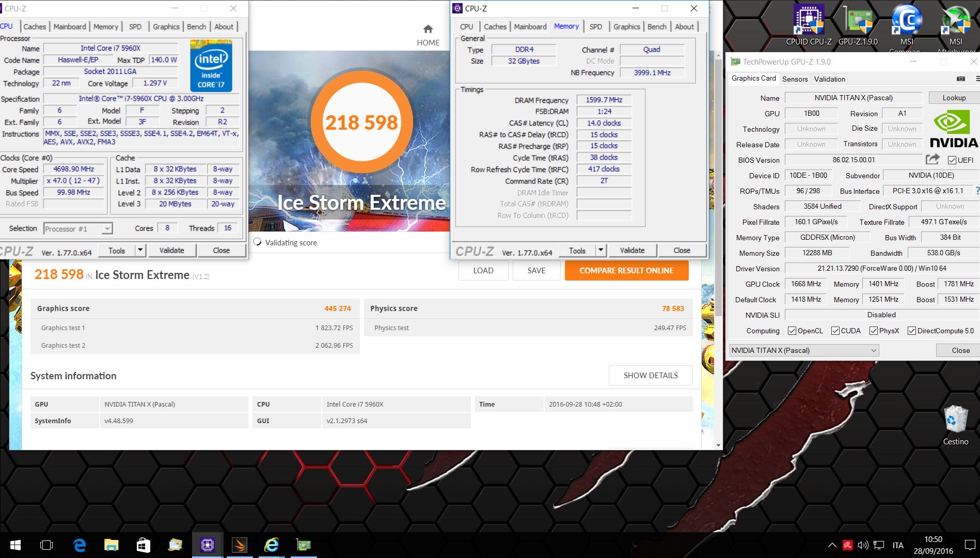Open Task View on taskbar

click(x=46, y=545)
